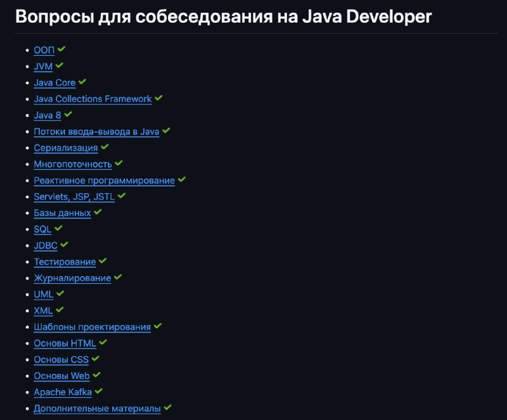Click the checkmark beside Тестирование
Screen dimensions: 507x420
(103, 261)
